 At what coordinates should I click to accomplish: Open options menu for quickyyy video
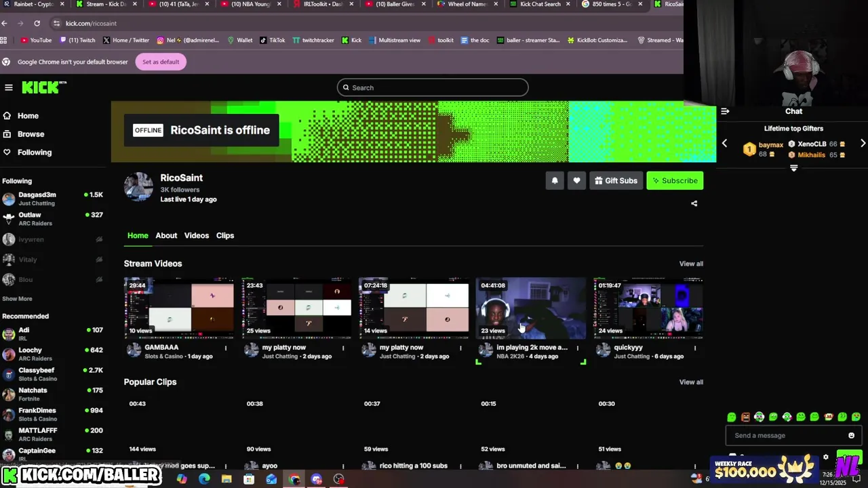click(x=695, y=348)
